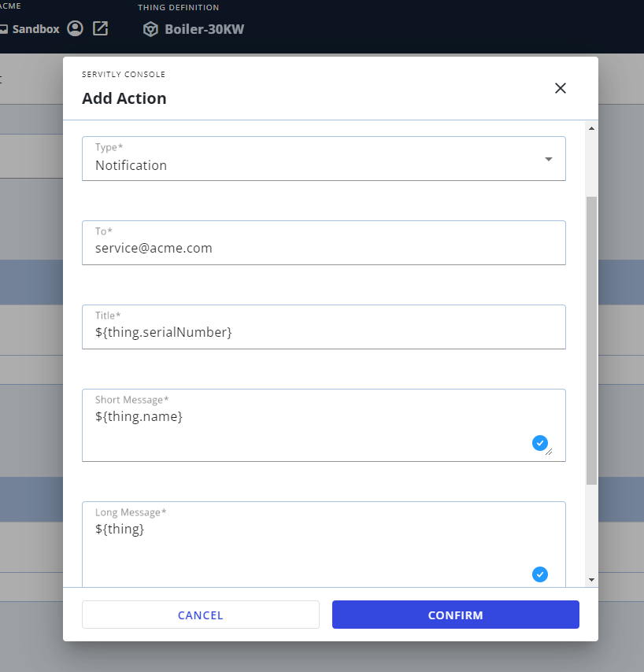The height and width of the screenshot is (672, 644).
Task: Click the dialog's vertical scrollbar thumb
Action: (592, 341)
